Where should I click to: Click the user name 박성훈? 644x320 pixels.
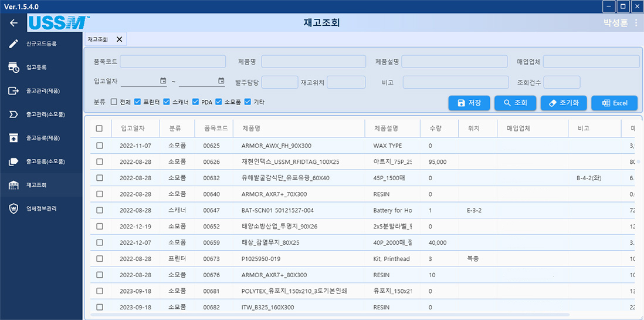tap(615, 23)
